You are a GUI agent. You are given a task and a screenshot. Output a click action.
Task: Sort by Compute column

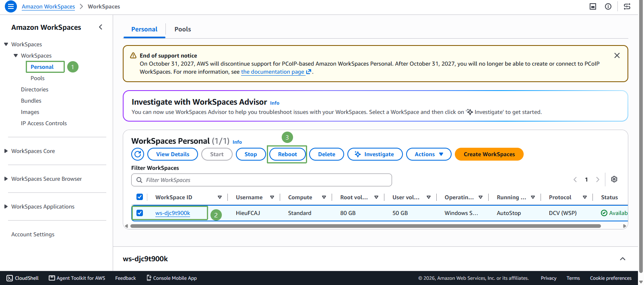tap(324, 197)
